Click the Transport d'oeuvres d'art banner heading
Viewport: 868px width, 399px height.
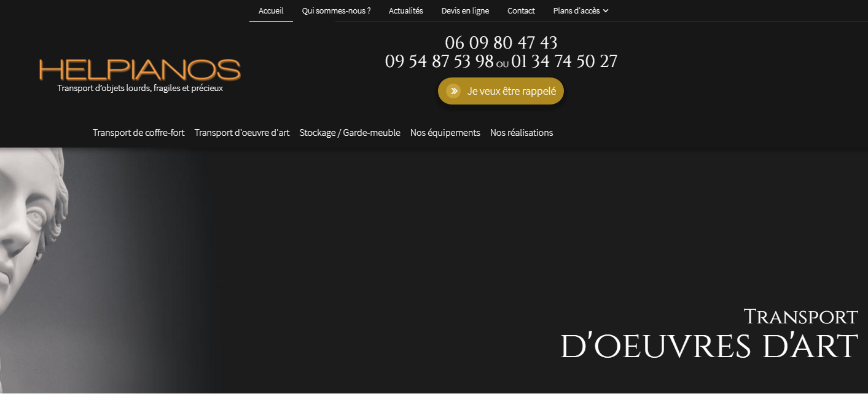[x=709, y=334]
